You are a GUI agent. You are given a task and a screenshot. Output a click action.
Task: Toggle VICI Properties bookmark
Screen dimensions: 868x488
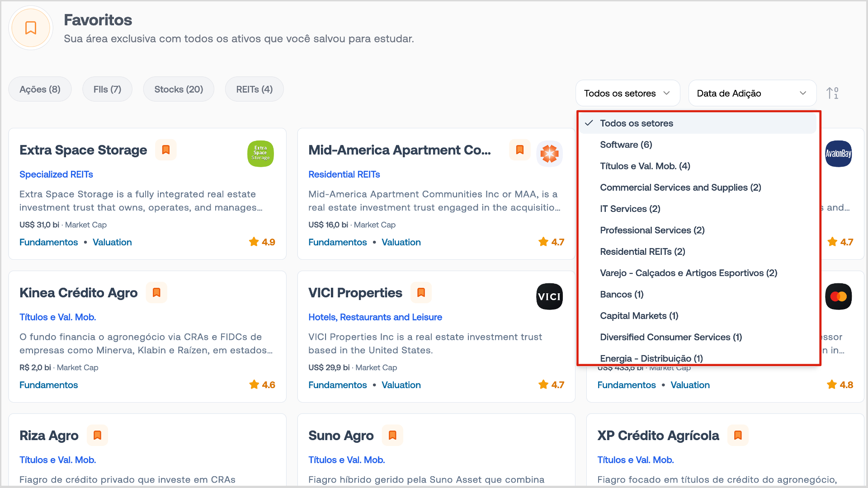coord(421,293)
